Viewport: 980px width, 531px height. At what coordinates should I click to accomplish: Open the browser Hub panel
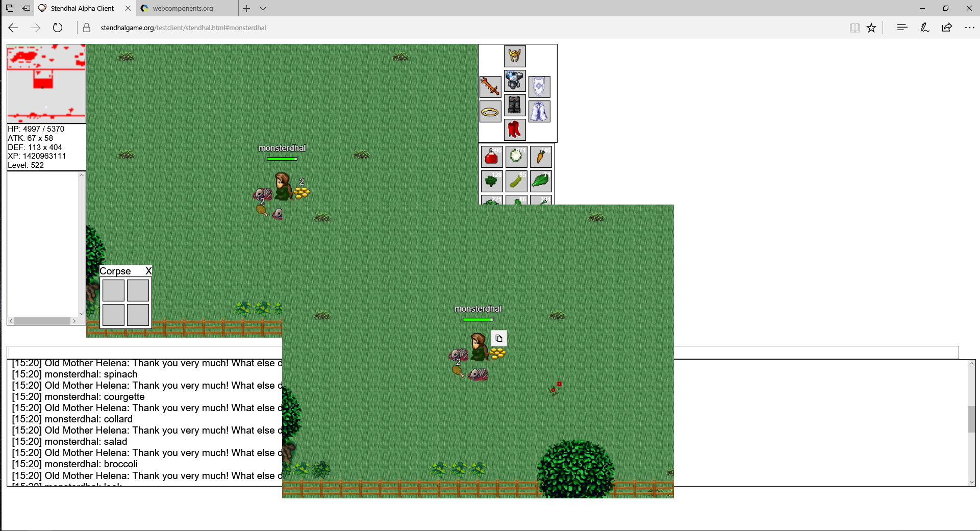coord(902,28)
